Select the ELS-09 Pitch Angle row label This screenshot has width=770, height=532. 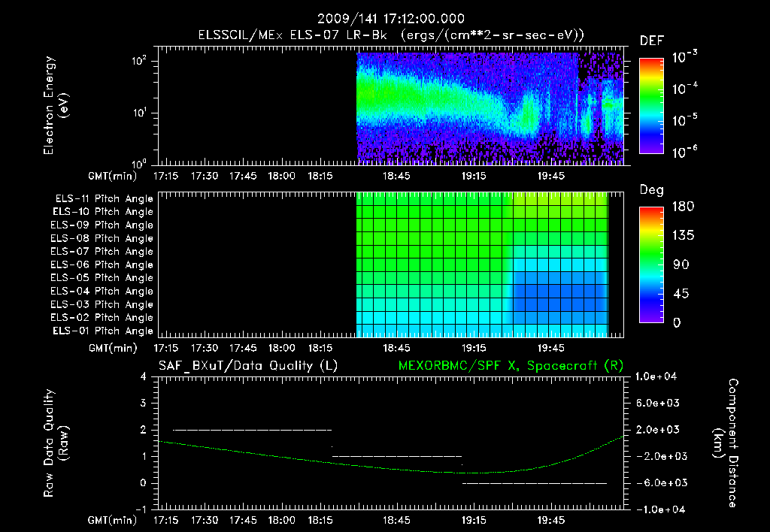pyautogui.click(x=102, y=225)
